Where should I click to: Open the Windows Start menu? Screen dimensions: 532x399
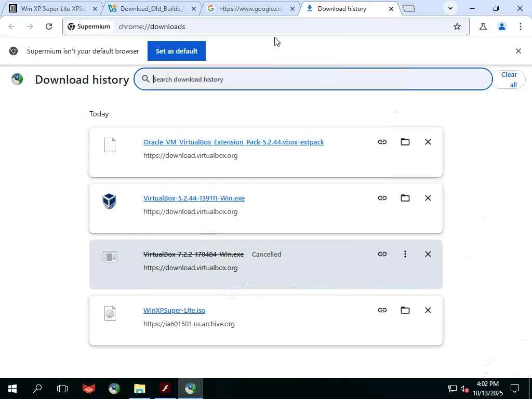tap(12, 389)
